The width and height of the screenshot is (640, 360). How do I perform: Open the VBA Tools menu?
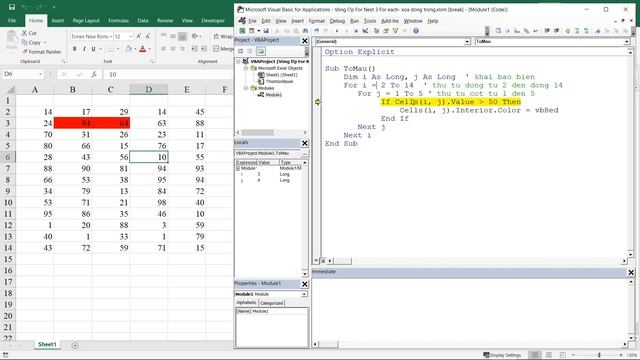point(370,21)
